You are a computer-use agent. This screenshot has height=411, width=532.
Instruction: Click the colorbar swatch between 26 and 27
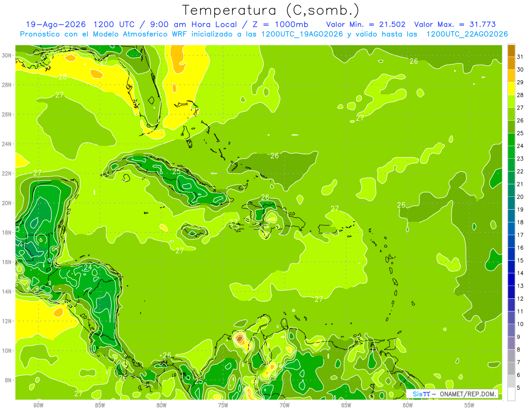(511, 114)
